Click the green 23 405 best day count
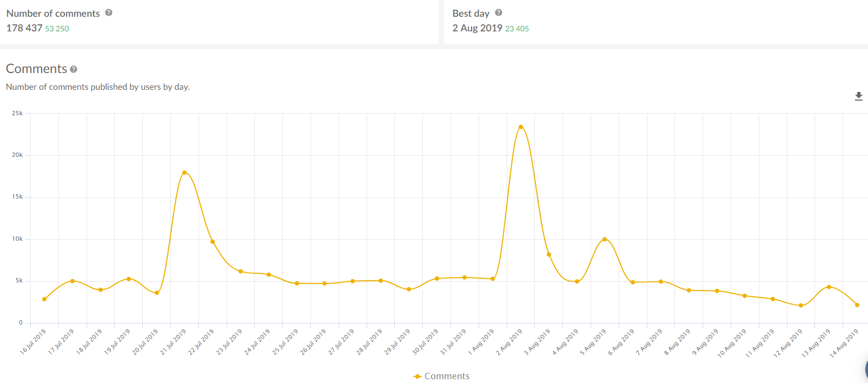 click(517, 29)
